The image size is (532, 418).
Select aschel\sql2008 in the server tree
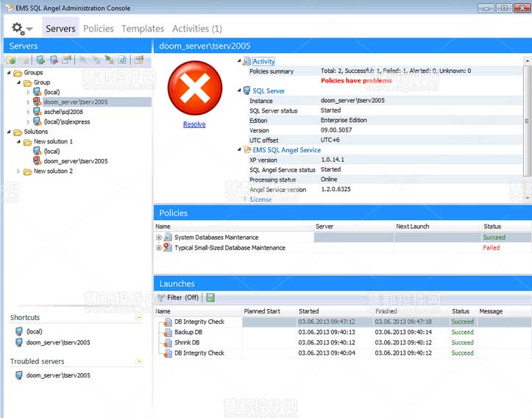tap(63, 112)
